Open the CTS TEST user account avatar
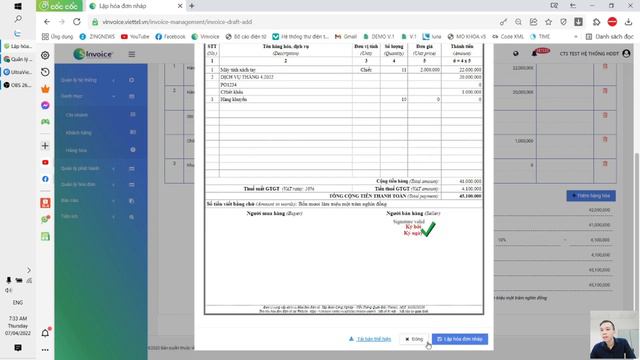Viewport: 640px width, 360px height. (x=626, y=53)
